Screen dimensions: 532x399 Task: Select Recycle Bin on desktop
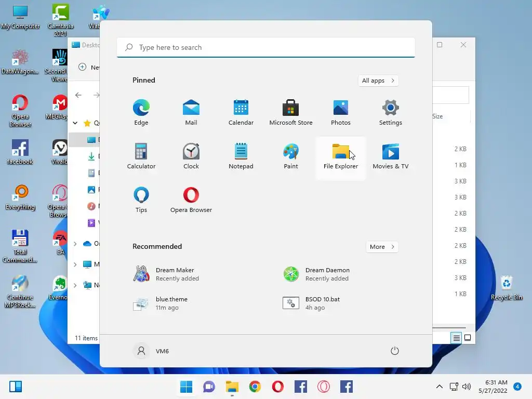pos(506,288)
